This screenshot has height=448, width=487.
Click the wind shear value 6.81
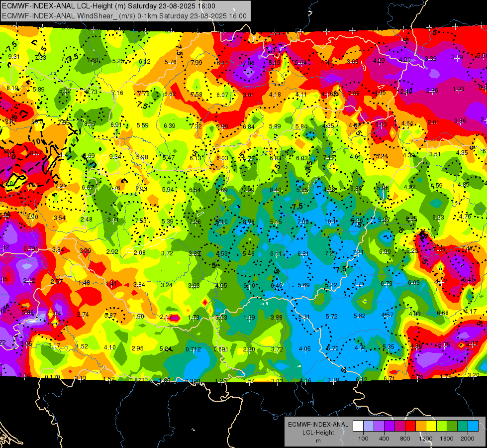click(303, 254)
